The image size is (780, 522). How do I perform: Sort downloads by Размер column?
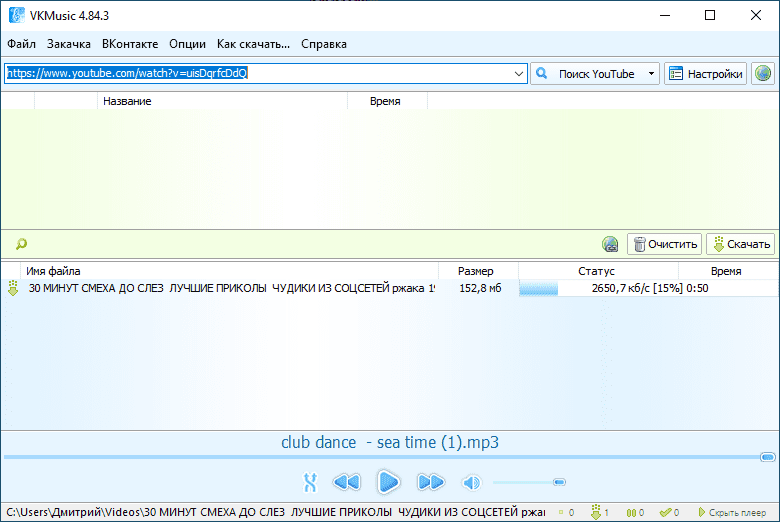click(478, 271)
